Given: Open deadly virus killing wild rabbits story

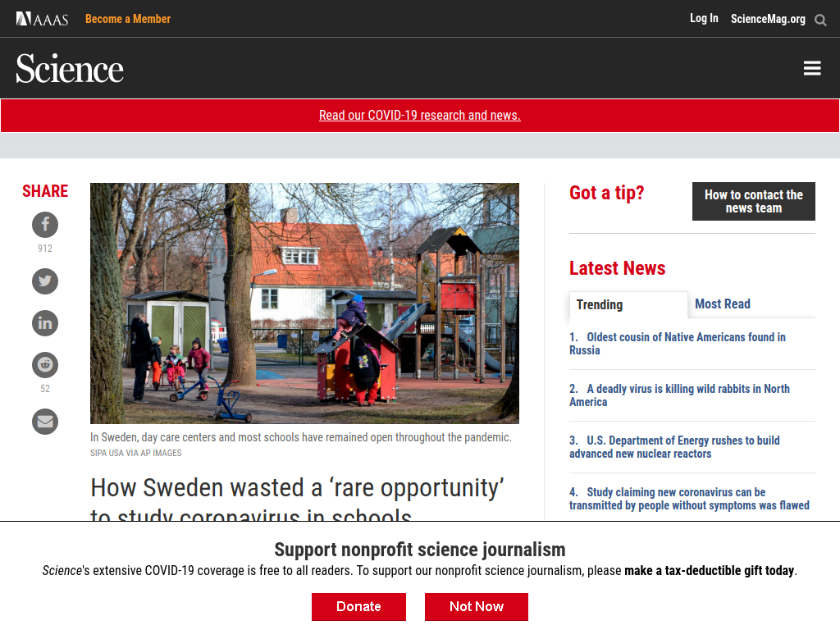Looking at the screenshot, I should click(679, 395).
